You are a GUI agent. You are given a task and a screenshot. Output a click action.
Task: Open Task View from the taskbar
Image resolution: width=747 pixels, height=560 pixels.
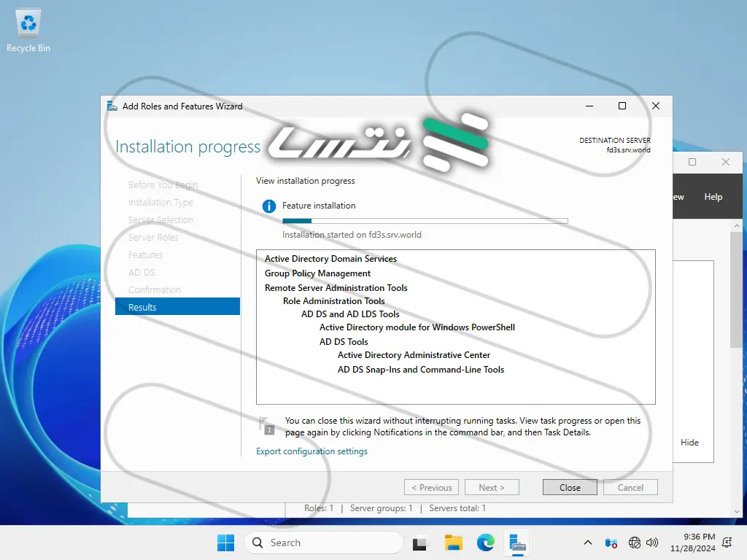pos(419,542)
